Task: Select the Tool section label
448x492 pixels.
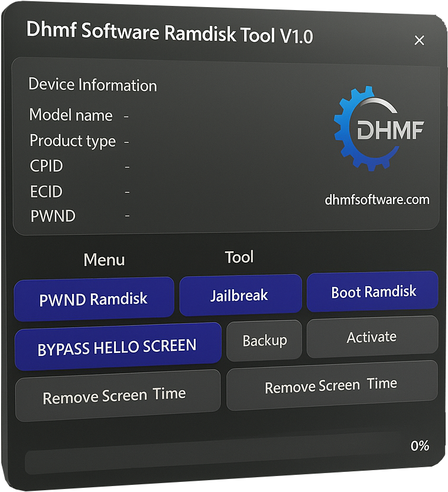Action: [x=239, y=257]
